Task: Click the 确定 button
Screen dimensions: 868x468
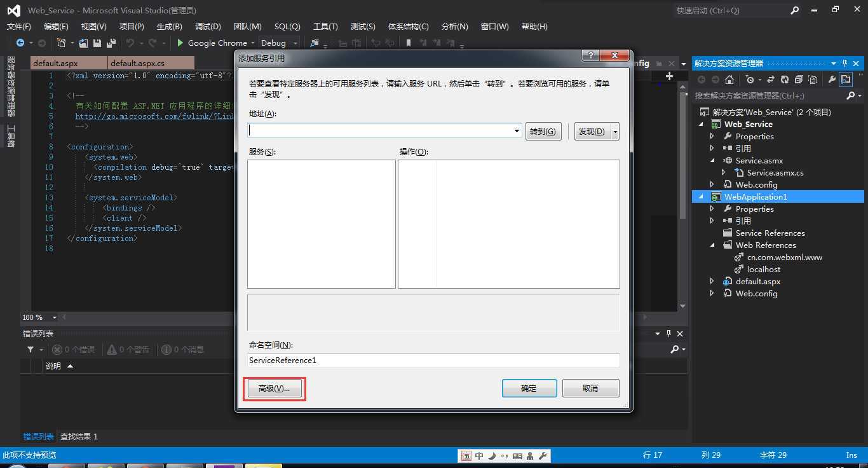Action: (x=529, y=389)
